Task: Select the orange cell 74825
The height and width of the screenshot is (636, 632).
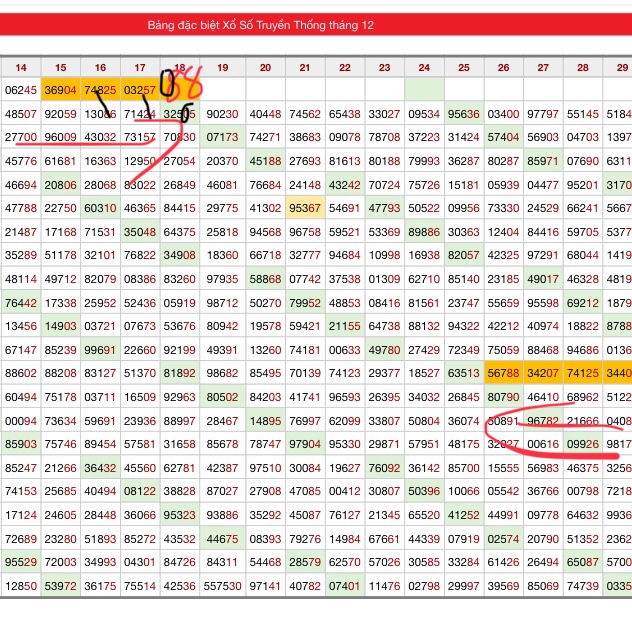Action: coord(100,90)
